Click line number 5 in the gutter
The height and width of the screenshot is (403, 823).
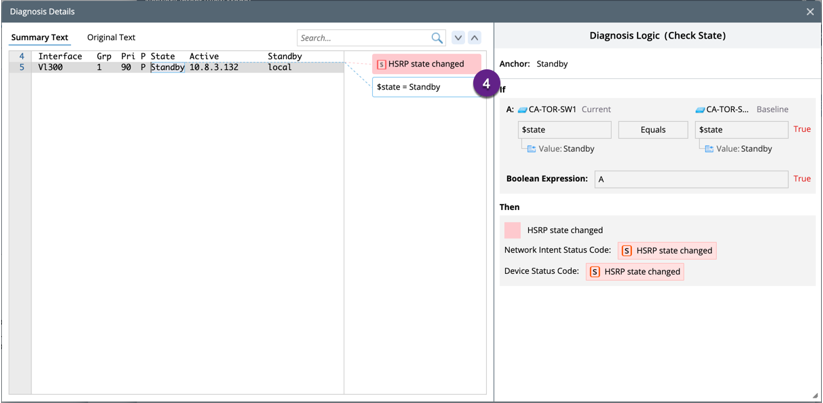(22, 68)
